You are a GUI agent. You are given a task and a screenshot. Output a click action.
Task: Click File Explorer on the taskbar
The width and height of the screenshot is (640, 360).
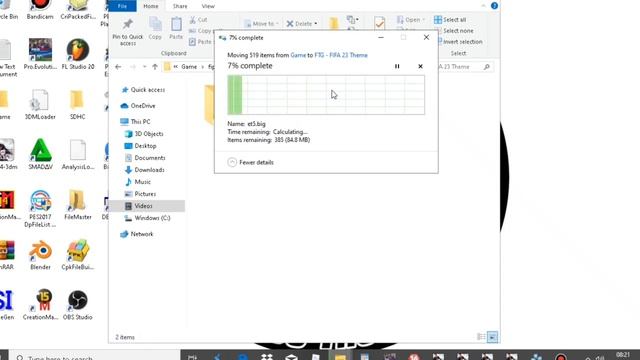340,356
